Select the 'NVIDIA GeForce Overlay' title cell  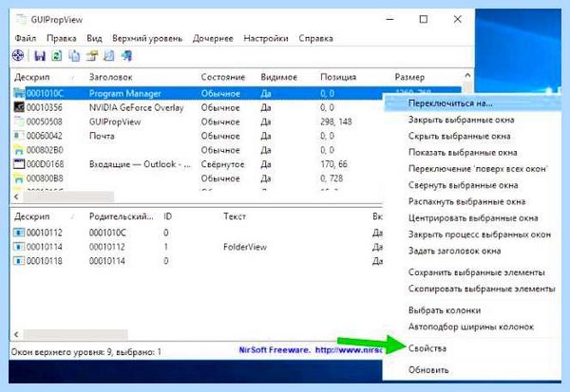click(x=136, y=107)
